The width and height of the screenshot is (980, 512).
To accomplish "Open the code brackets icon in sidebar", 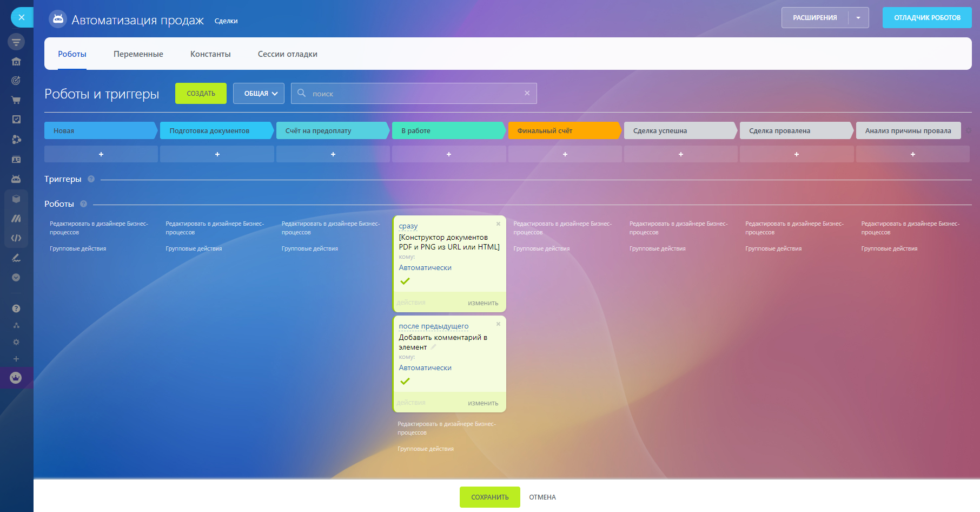I will pos(16,238).
